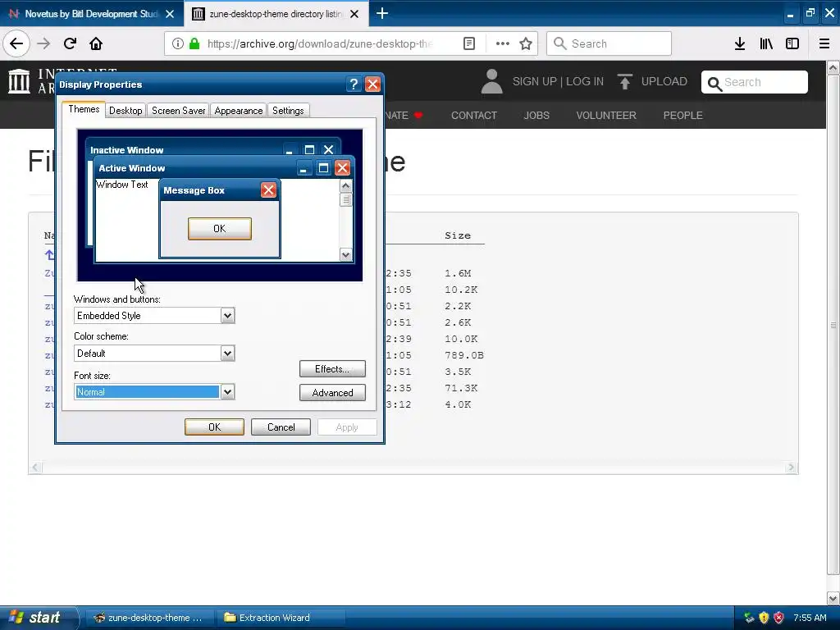This screenshot has height=630, width=840.
Task: Click the Internet Archive search box
Action: pyautogui.click(x=755, y=82)
